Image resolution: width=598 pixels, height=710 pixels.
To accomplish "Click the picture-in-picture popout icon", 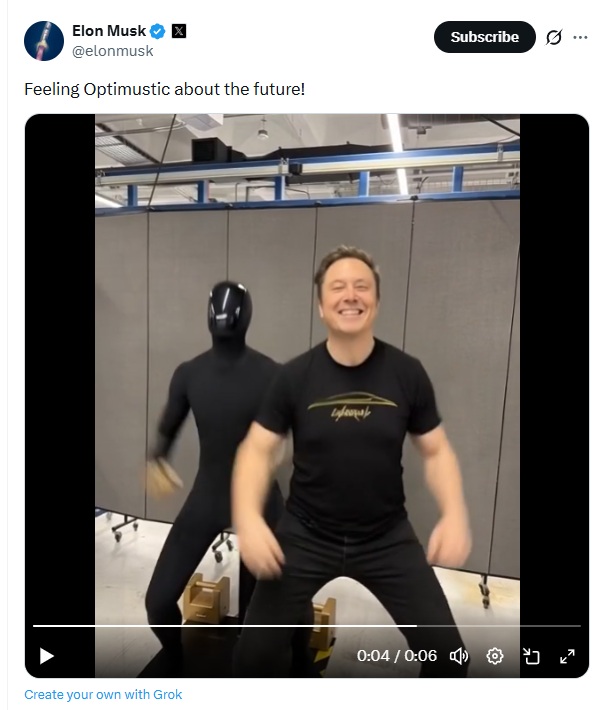I will (531, 656).
